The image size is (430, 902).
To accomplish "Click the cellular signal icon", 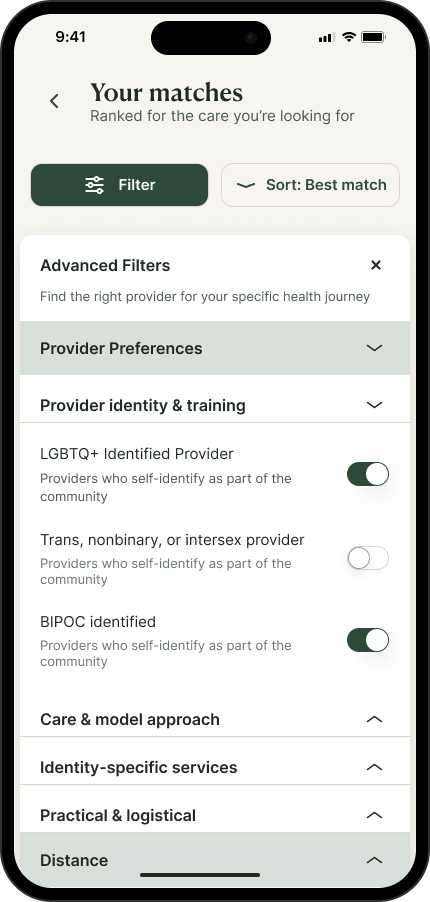I will (326, 37).
